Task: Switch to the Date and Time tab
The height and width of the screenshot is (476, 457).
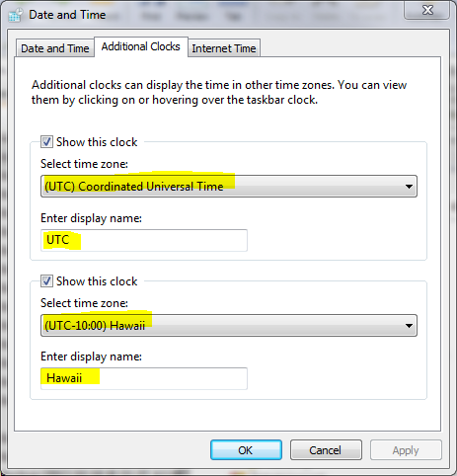Action: [55, 48]
